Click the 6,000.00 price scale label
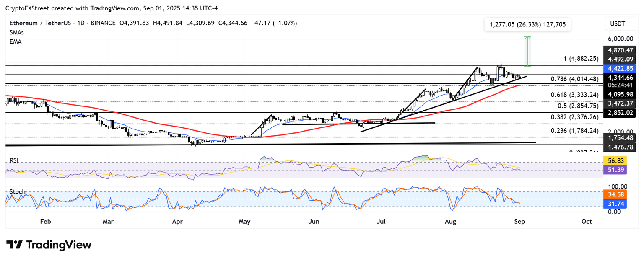The height and width of the screenshot is (261, 644). coord(619,39)
